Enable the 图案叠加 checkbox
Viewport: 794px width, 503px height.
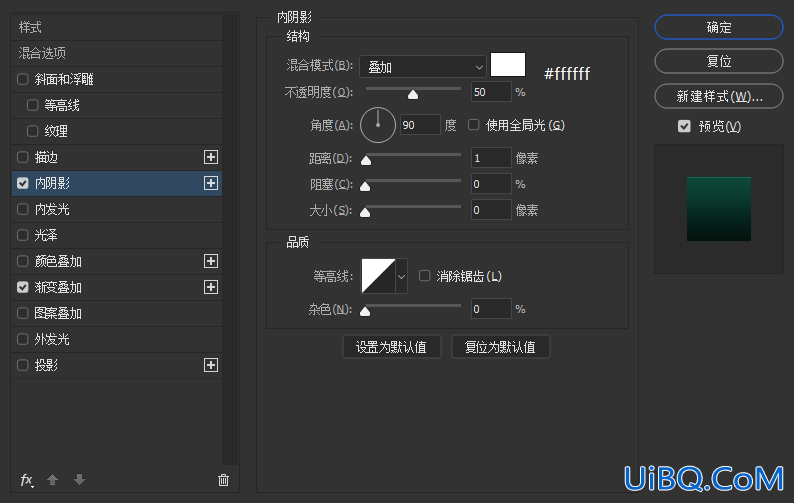(22, 313)
